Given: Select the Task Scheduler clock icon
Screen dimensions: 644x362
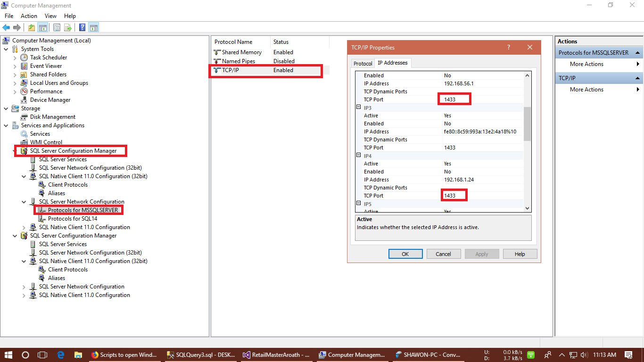Looking at the screenshot, I should pyautogui.click(x=24, y=58).
